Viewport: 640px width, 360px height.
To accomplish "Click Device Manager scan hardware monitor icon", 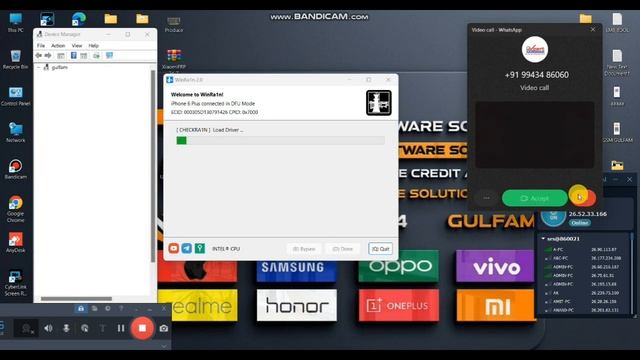I will [109, 56].
